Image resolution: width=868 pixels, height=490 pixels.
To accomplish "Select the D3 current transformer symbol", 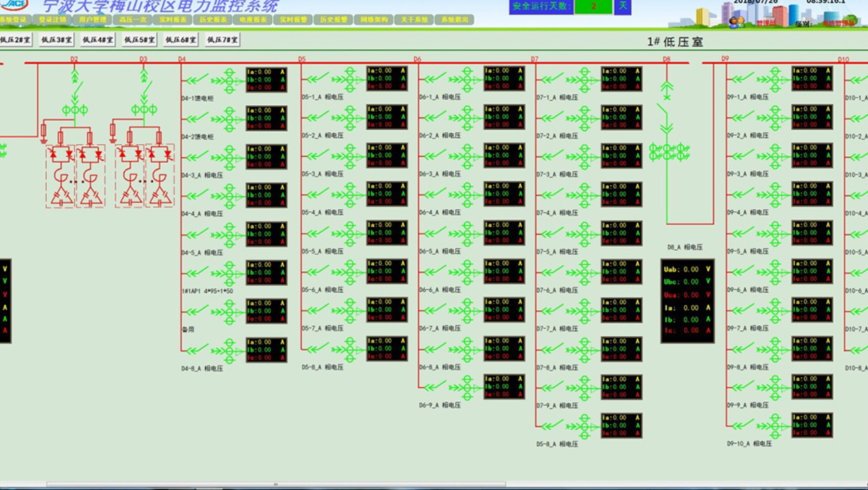I will pos(144,110).
